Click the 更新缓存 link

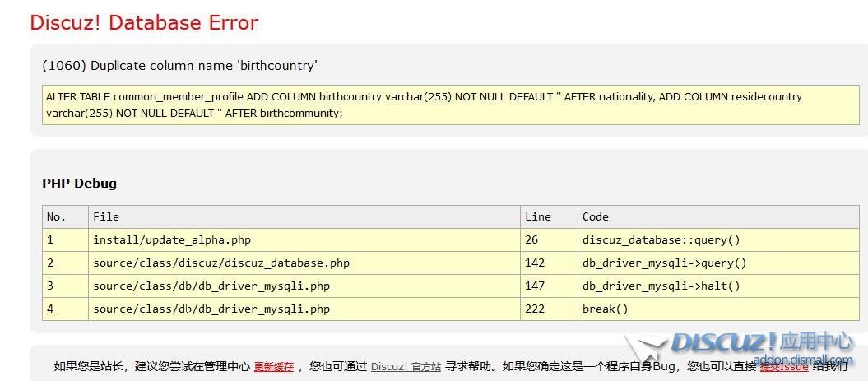[273, 367]
